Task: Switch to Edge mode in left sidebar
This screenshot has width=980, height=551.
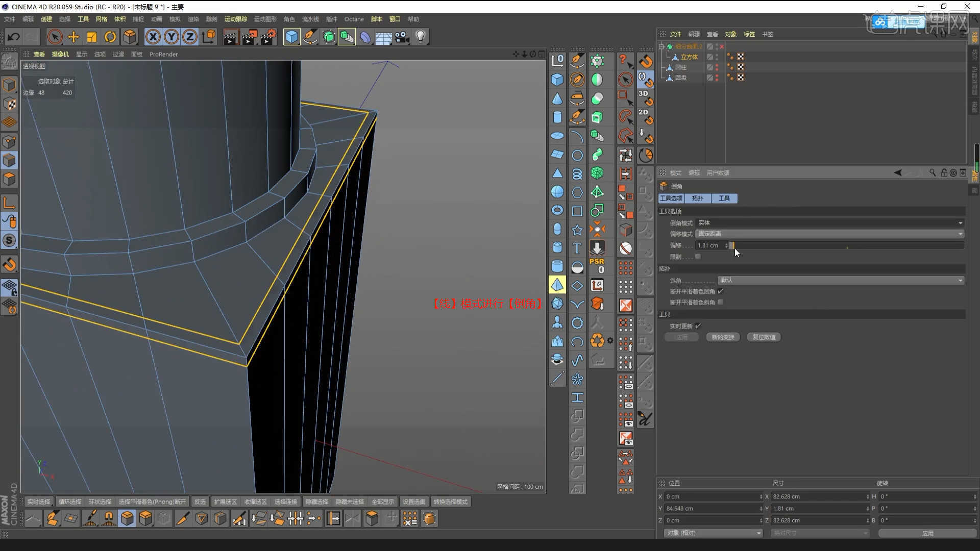Action: (x=9, y=160)
